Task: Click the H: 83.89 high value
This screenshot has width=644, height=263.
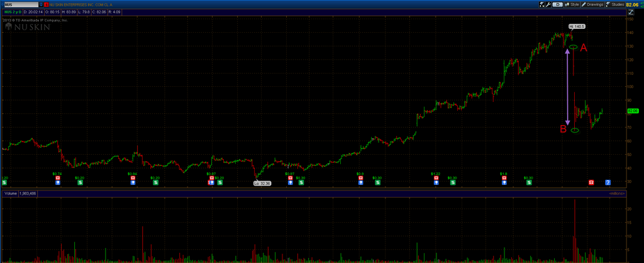Action: tap(69, 12)
